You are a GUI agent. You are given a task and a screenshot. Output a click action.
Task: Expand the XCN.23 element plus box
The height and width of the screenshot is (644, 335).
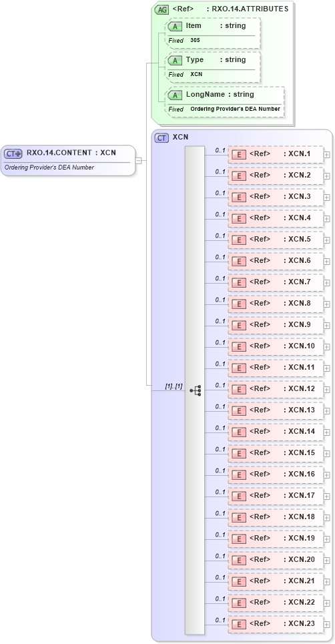click(327, 625)
